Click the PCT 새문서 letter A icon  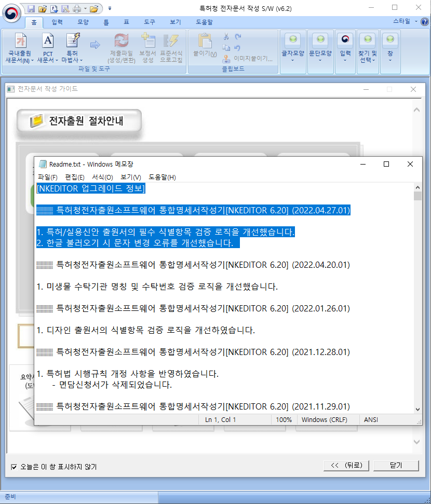[48, 41]
